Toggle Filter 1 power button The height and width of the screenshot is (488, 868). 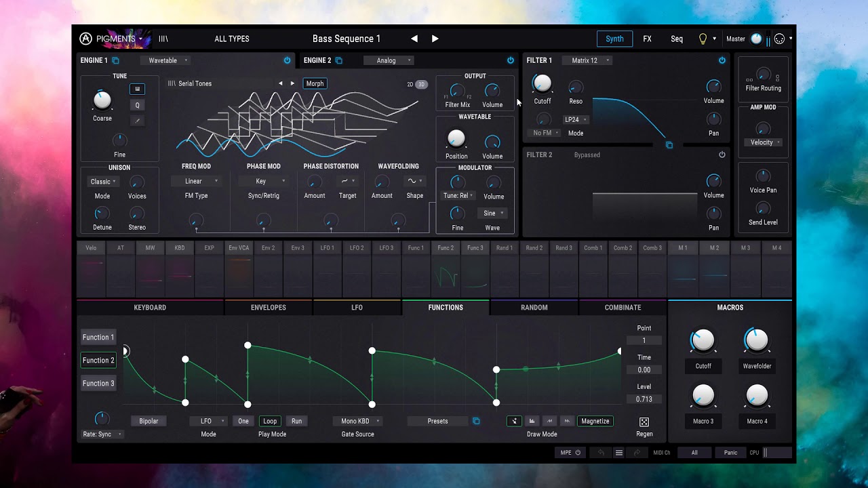pos(722,60)
